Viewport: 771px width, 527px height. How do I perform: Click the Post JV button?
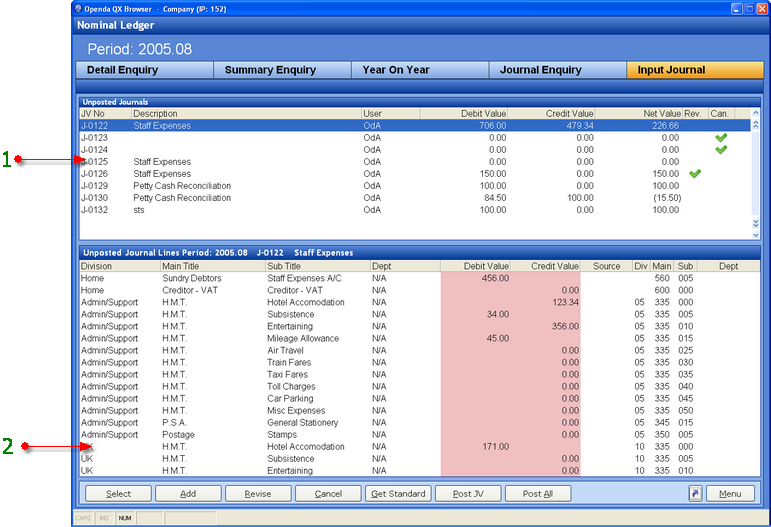point(468,494)
